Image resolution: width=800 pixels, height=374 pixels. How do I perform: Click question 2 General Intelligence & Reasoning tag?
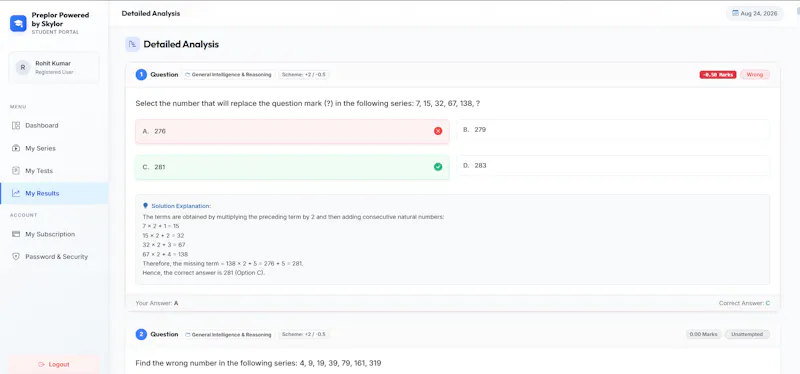point(229,334)
